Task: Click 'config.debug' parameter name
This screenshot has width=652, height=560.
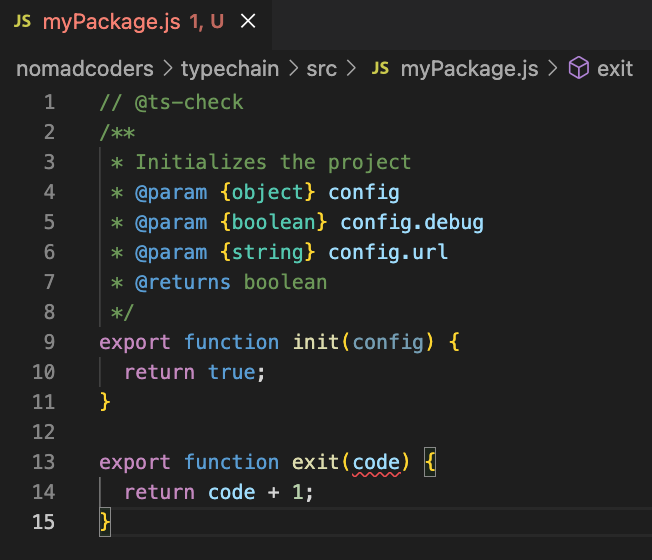Action: [412, 223]
